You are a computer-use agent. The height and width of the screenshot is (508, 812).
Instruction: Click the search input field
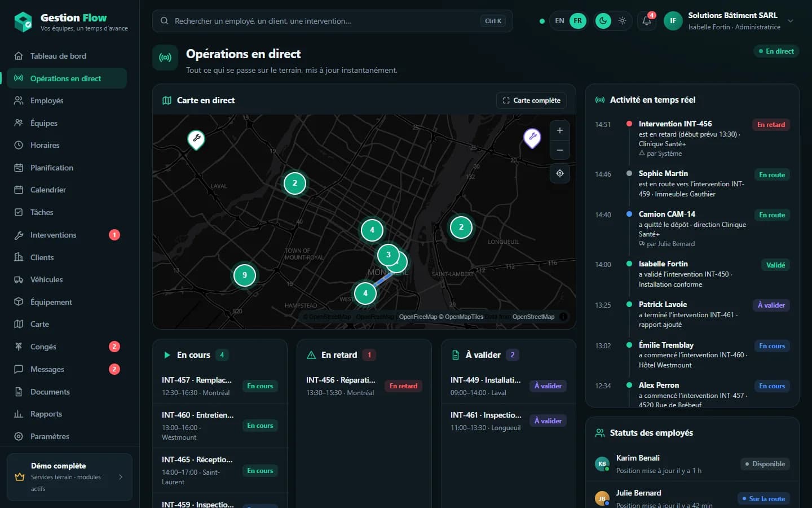pyautogui.click(x=333, y=21)
